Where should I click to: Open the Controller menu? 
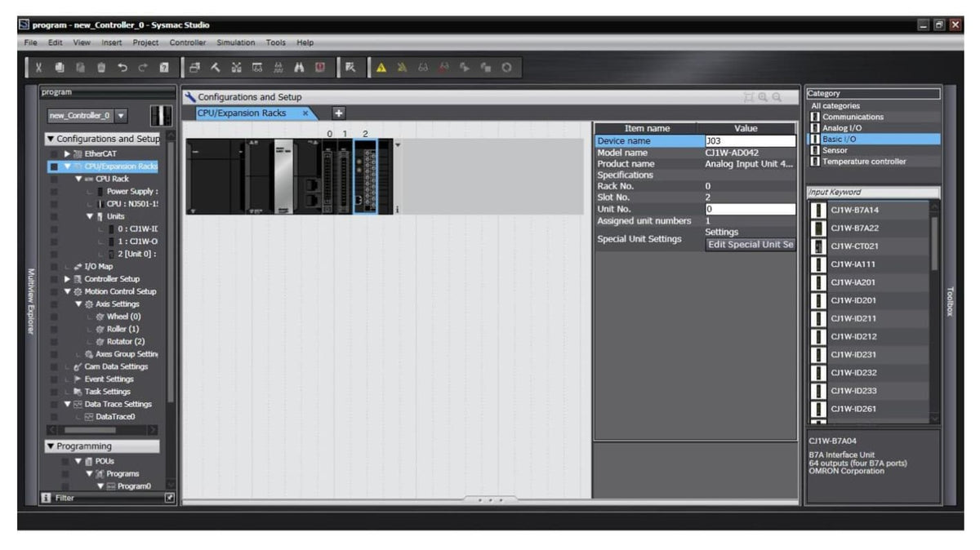tap(188, 42)
